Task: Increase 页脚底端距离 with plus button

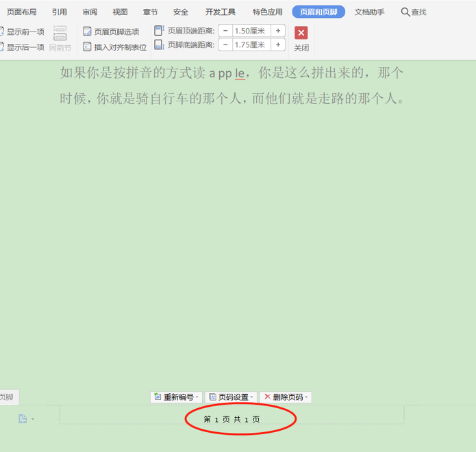Action: pos(278,45)
